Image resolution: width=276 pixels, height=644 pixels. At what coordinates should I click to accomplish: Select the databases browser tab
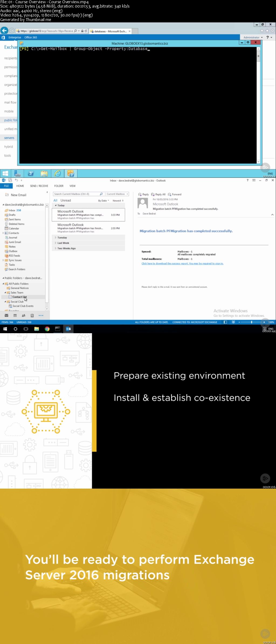[110, 31]
